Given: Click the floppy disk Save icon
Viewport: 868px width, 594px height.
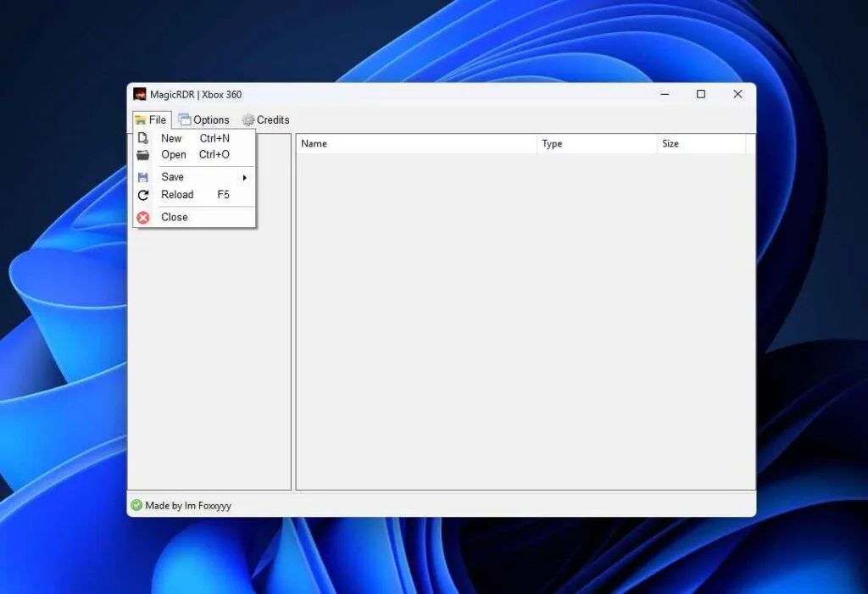Looking at the screenshot, I should point(142,177).
